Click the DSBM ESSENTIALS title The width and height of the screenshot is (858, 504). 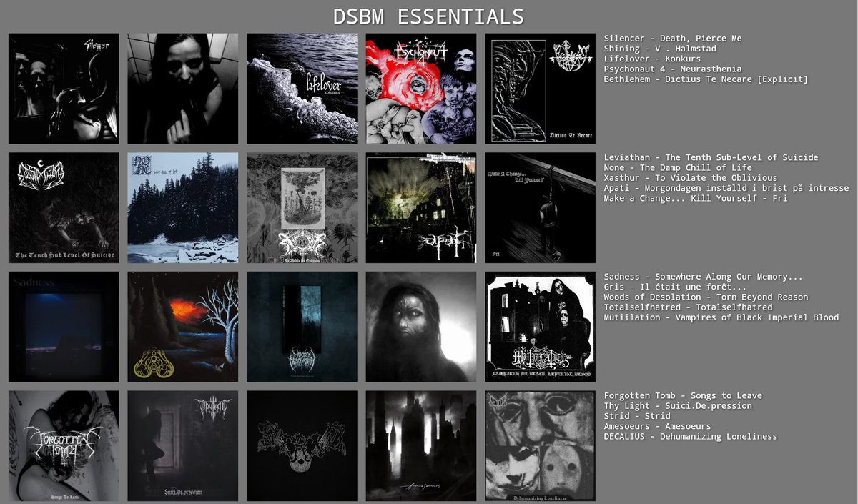click(x=429, y=16)
